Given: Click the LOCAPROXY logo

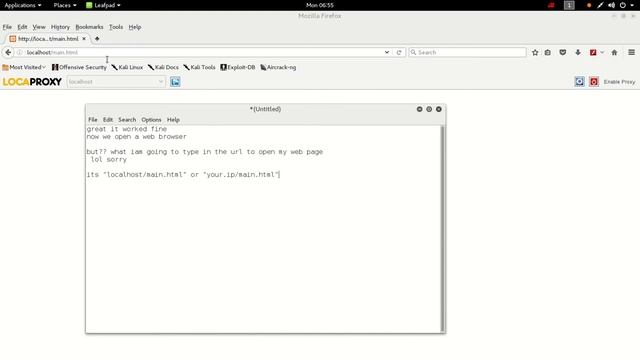Looking at the screenshot, I should (x=32, y=82).
